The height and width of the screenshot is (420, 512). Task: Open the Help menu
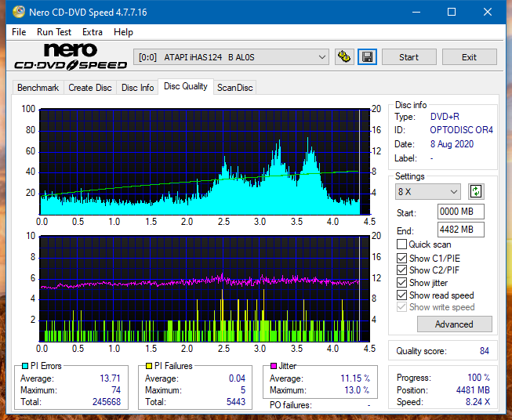[x=123, y=32]
